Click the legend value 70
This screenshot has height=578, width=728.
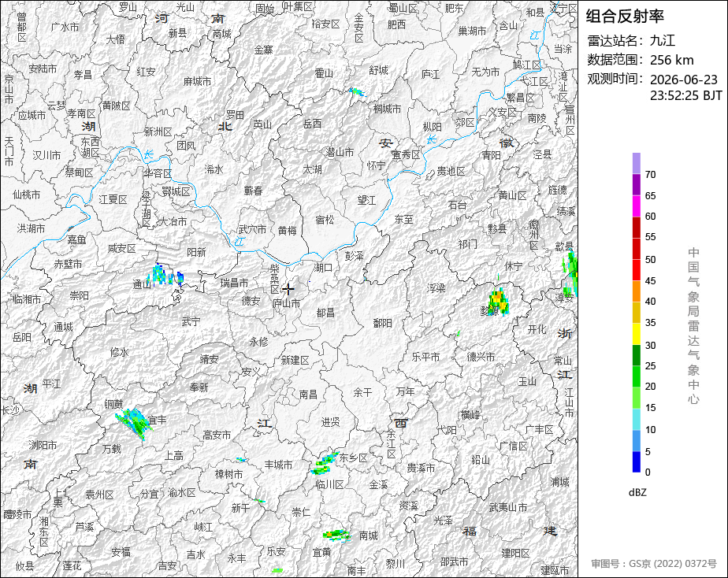pyautogui.click(x=651, y=175)
